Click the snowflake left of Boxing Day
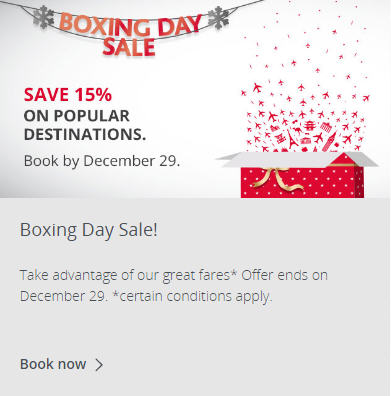 (x=44, y=17)
